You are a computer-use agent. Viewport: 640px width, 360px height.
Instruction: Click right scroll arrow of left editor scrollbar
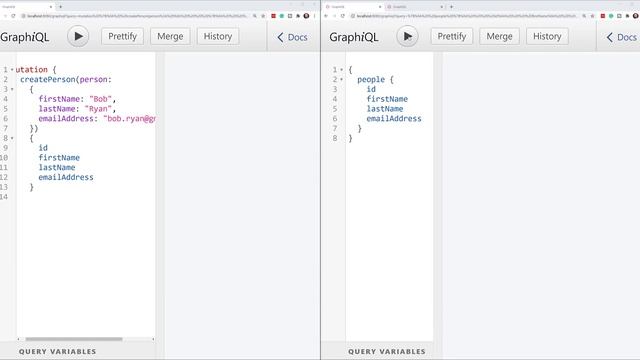tap(153, 339)
